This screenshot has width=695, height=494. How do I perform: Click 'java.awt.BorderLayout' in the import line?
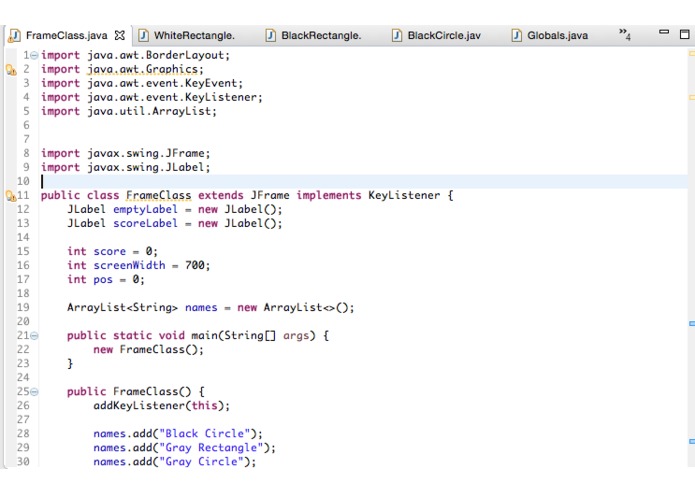(x=156, y=55)
